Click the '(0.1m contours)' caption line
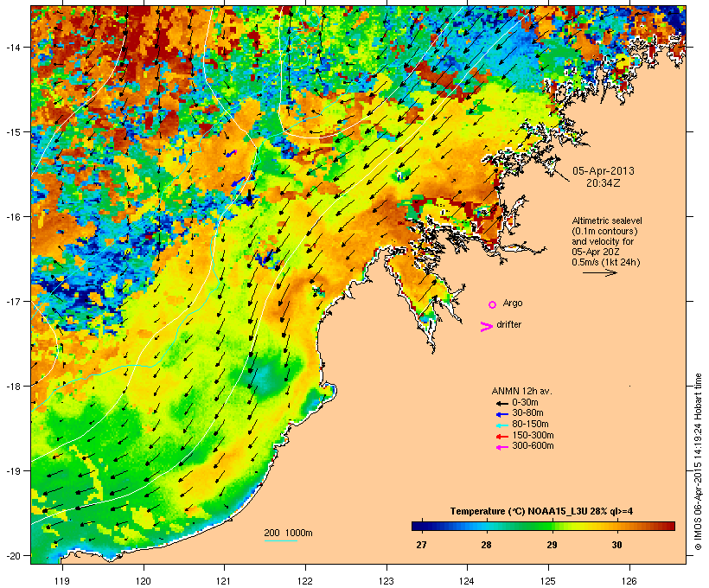 pyautogui.click(x=604, y=231)
